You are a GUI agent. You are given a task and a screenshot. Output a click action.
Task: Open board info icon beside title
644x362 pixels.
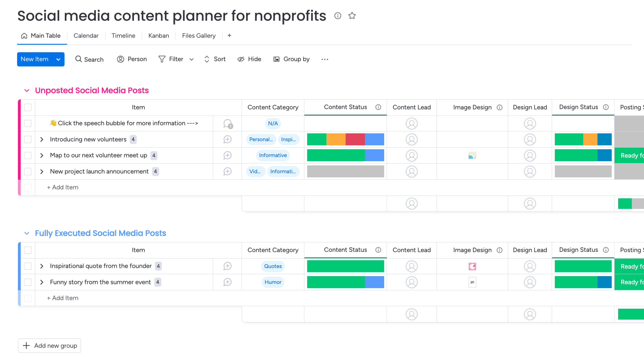(338, 16)
